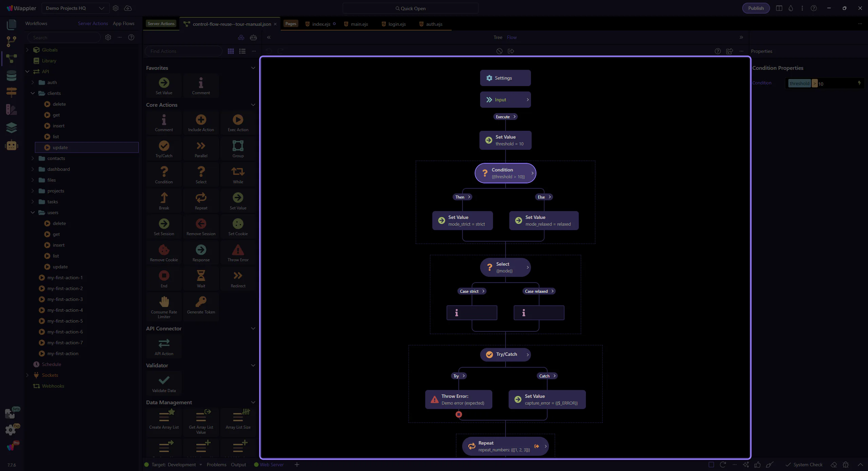Click the Find Actions search field
This screenshot has height=471, width=868.
click(183, 51)
